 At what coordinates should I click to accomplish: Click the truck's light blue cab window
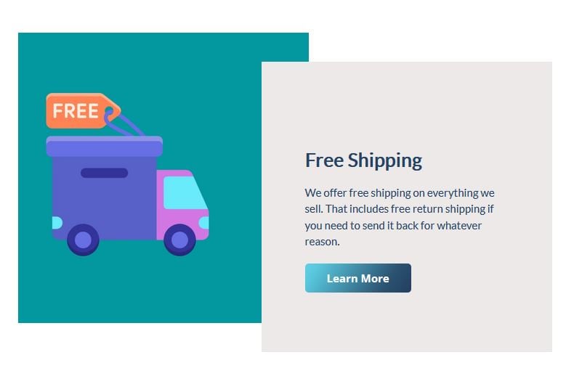point(185,192)
